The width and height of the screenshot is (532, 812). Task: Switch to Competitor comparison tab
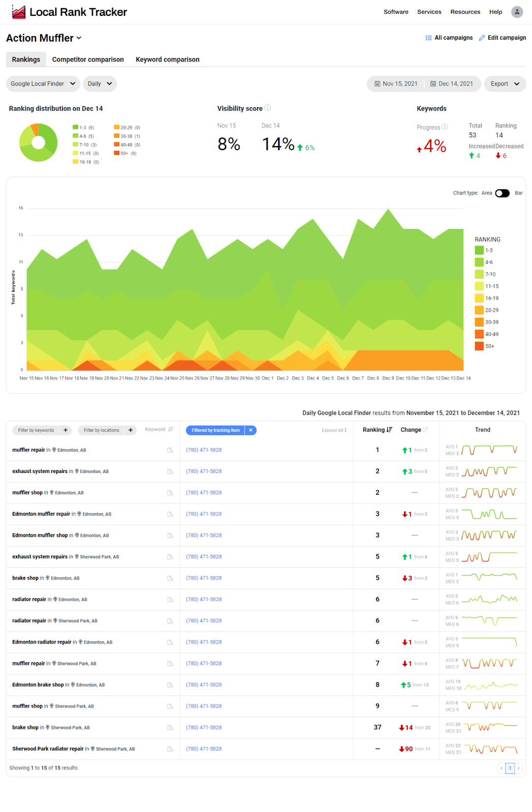pyautogui.click(x=88, y=59)
